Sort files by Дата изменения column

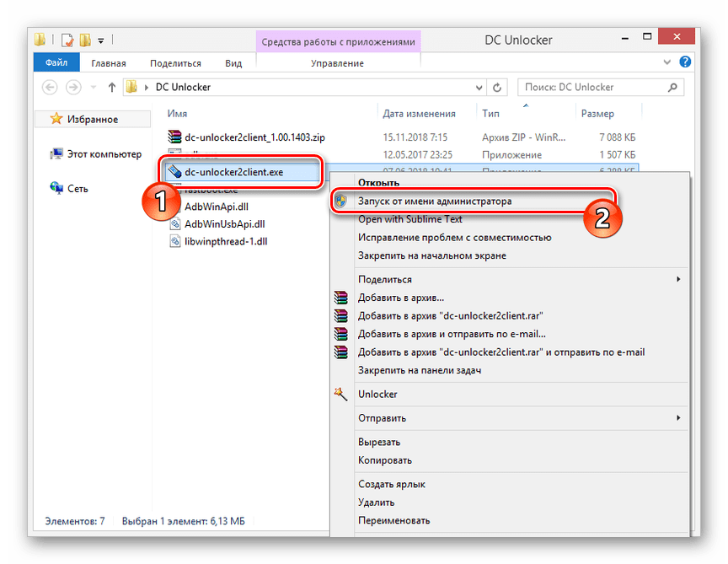click(x=419, y=114)
